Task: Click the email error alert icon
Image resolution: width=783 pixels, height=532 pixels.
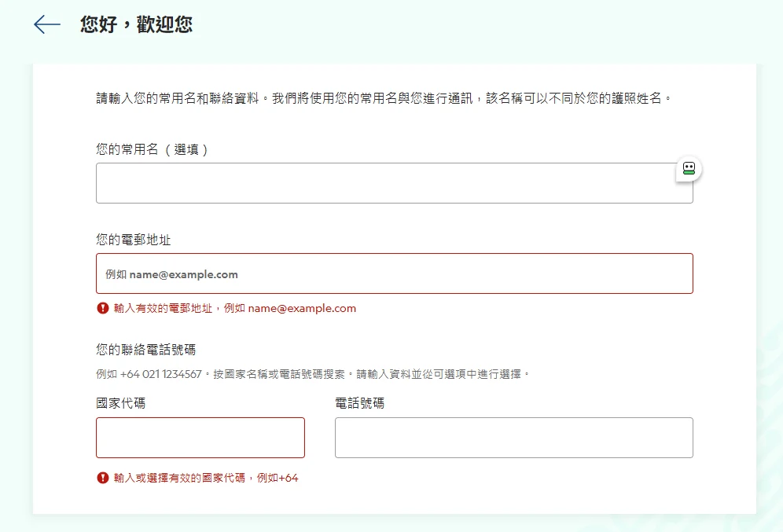Action: (103, 308)
